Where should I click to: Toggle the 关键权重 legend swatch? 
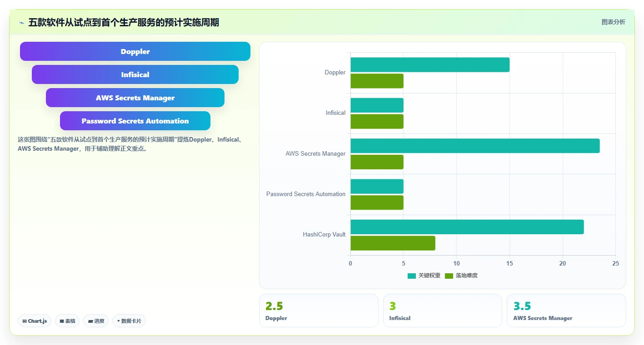(412, 276)
